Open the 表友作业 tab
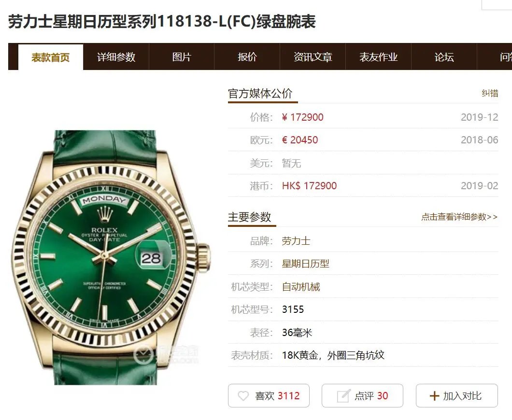 [x=379, y=57]
